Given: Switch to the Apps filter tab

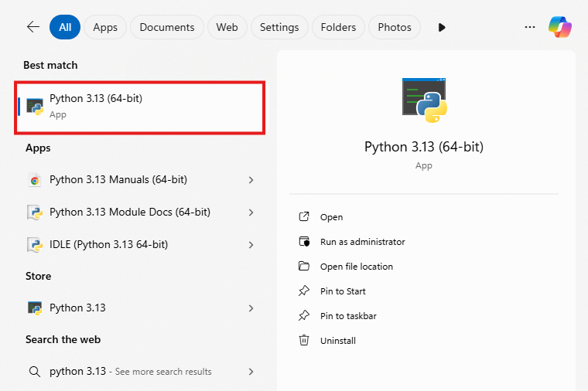Looking at the screenshot, I should (105, 27).
